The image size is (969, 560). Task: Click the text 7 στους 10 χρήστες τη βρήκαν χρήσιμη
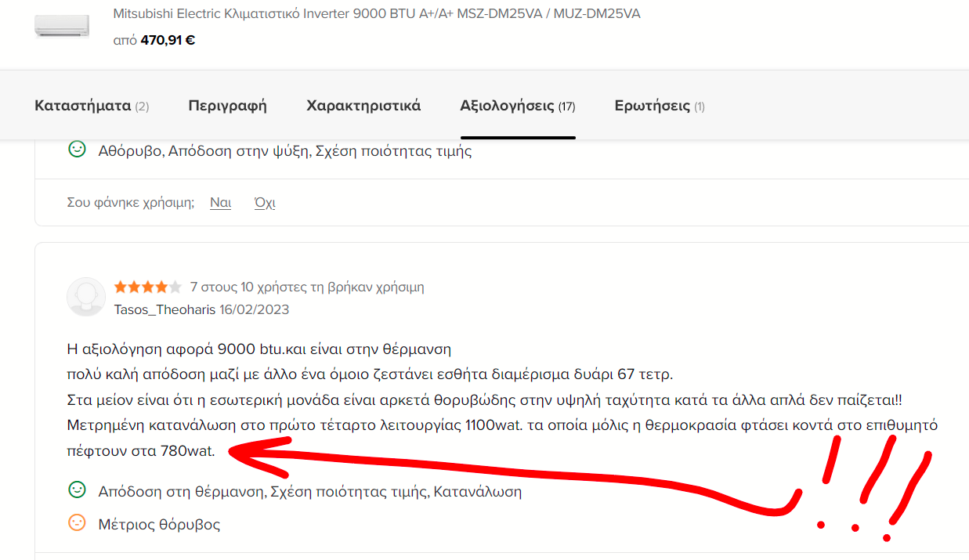click(307, 287)
